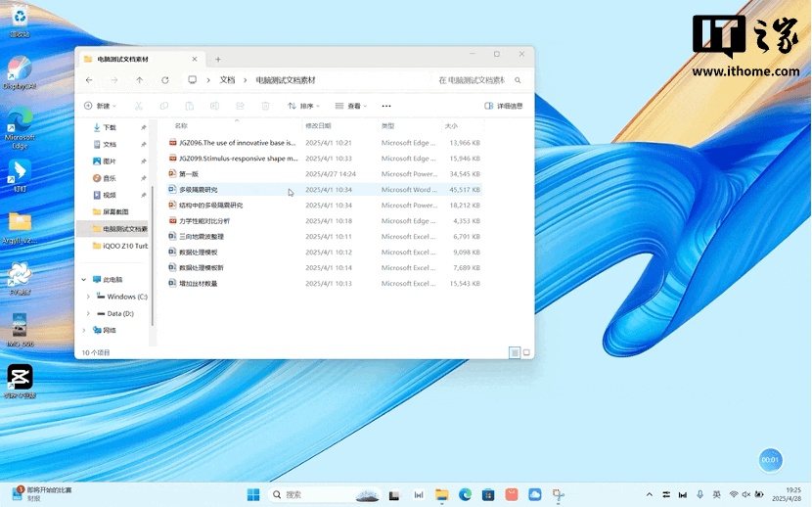
Task: Open 回收站 Recycle Bin on desktop
Action: point(20,22)
